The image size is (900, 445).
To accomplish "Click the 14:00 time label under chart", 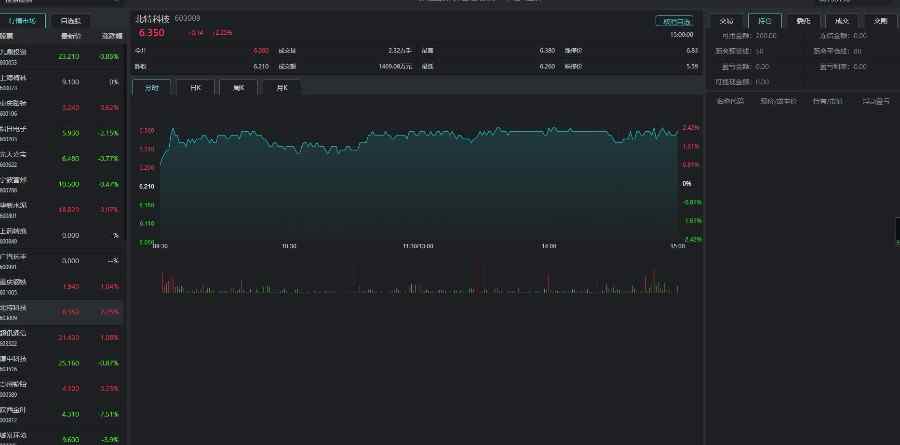I will click(x=548, y=246).
